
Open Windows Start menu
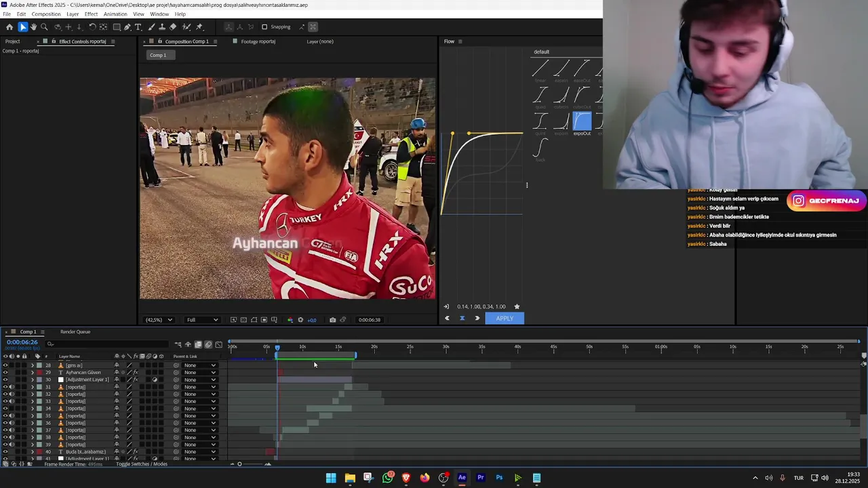331,478
